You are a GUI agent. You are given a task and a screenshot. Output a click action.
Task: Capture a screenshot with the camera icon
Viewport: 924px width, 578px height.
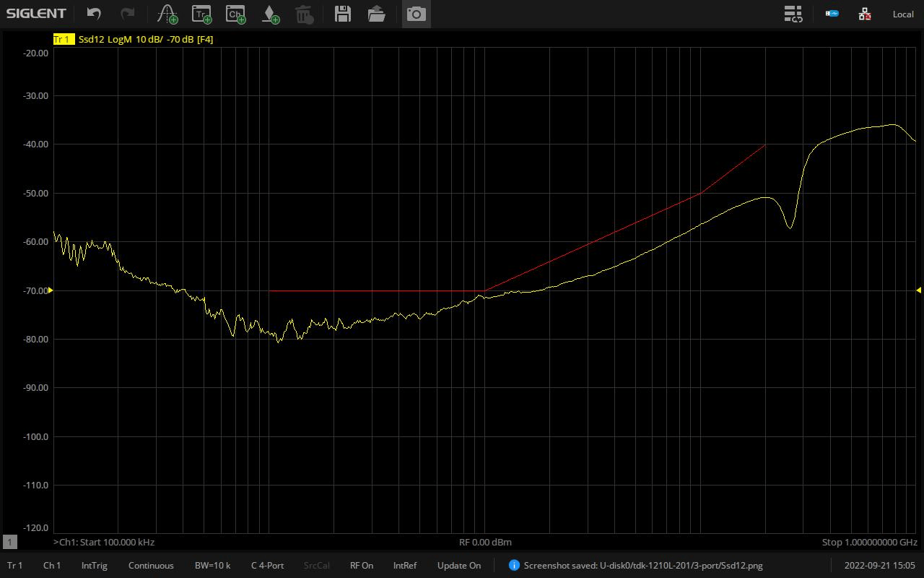(x=416, y=14)
